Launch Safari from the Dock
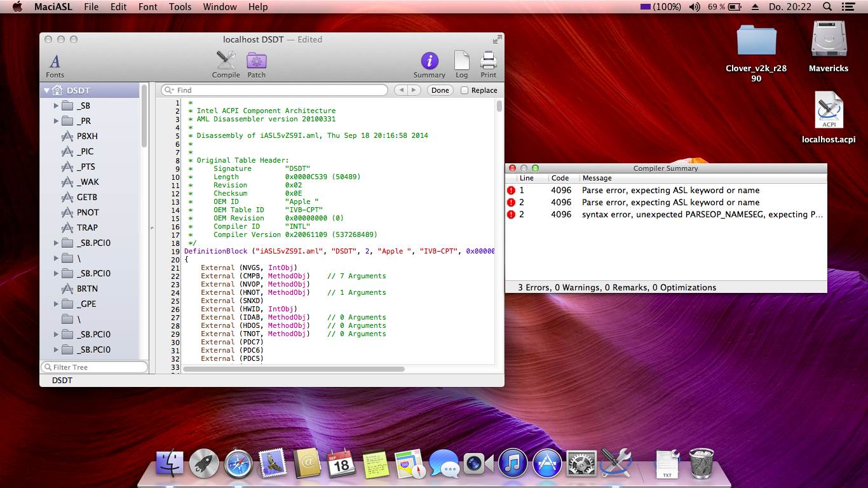 (x=238, y=463)
